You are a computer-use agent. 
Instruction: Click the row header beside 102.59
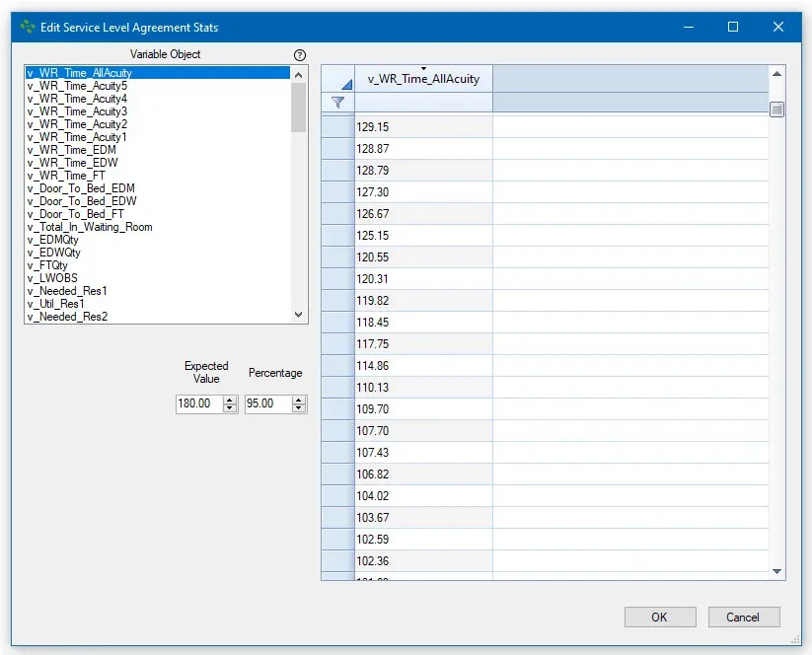337,540
